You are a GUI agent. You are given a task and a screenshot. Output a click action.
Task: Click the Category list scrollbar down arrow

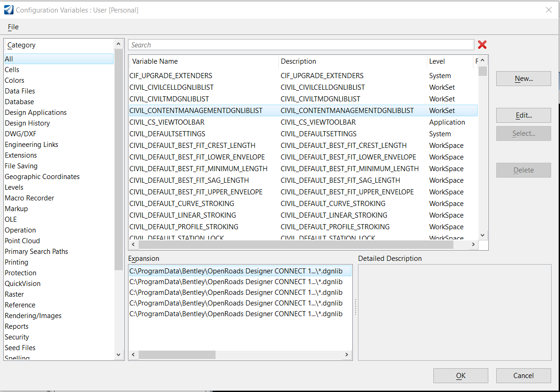click(119, 355)
